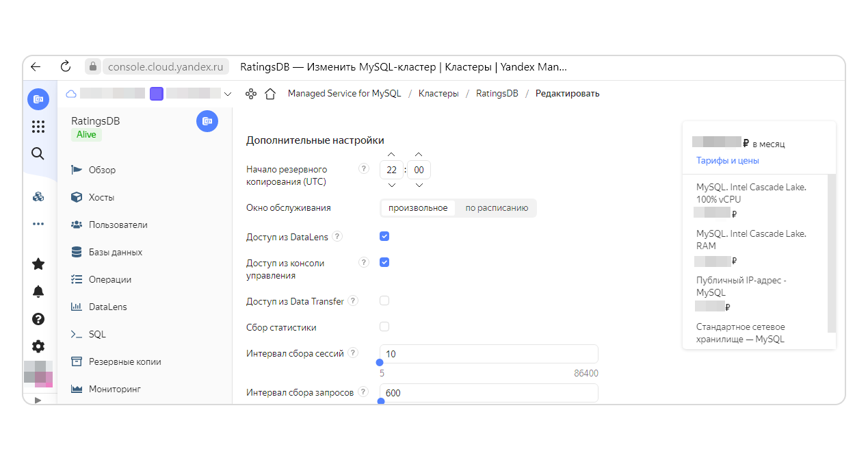Reload the page with the refresh icon
This screenshot has width=868, height=460.
66,67
